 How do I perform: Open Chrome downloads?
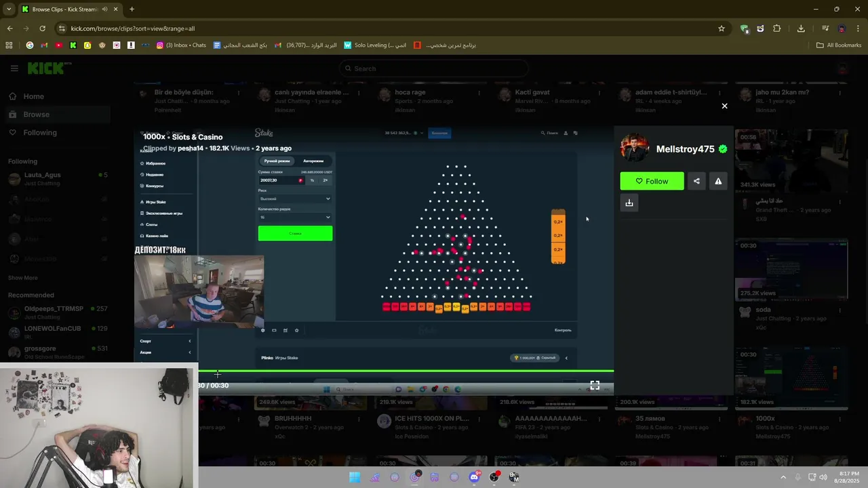pos(801,28)
